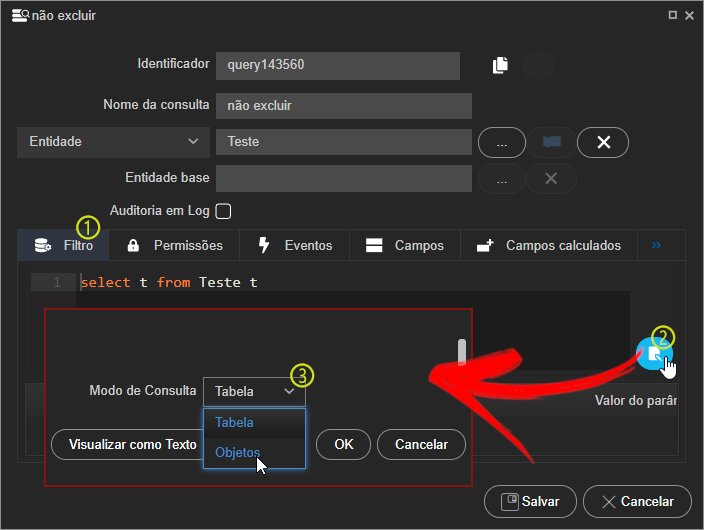Screen dimensions: 704x530
Task: Choose Tabela in the query mode list
Action: click(255, 423)
